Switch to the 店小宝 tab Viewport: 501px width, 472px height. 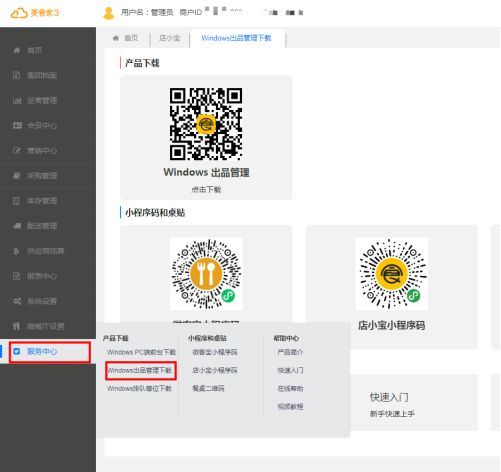pyautogui.click(x=170, y=38)
